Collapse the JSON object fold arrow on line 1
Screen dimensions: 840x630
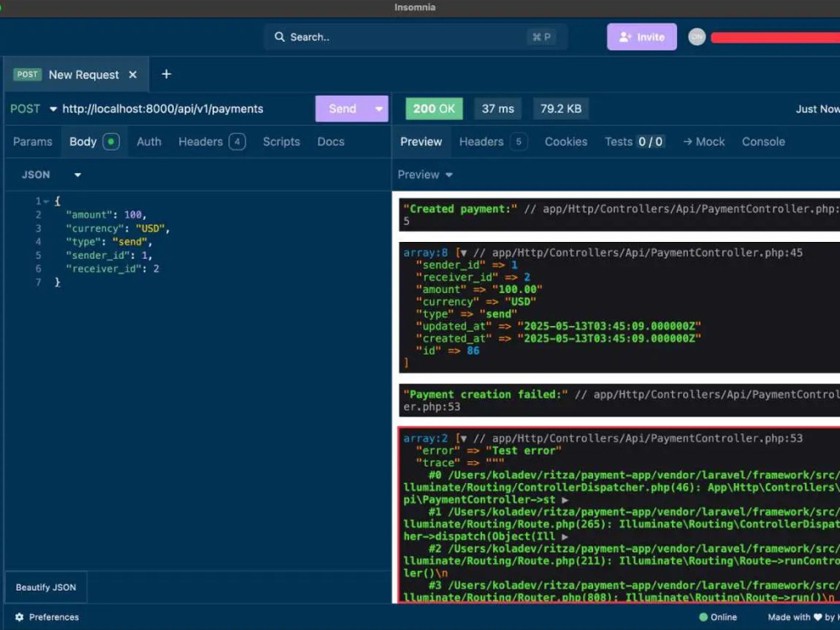(46, 202)
